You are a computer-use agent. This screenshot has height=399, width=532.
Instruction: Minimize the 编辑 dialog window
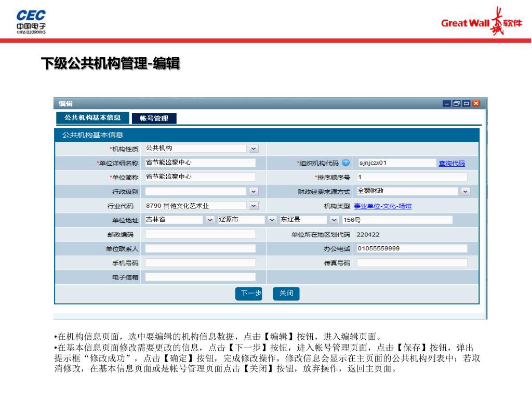[447, 103]
